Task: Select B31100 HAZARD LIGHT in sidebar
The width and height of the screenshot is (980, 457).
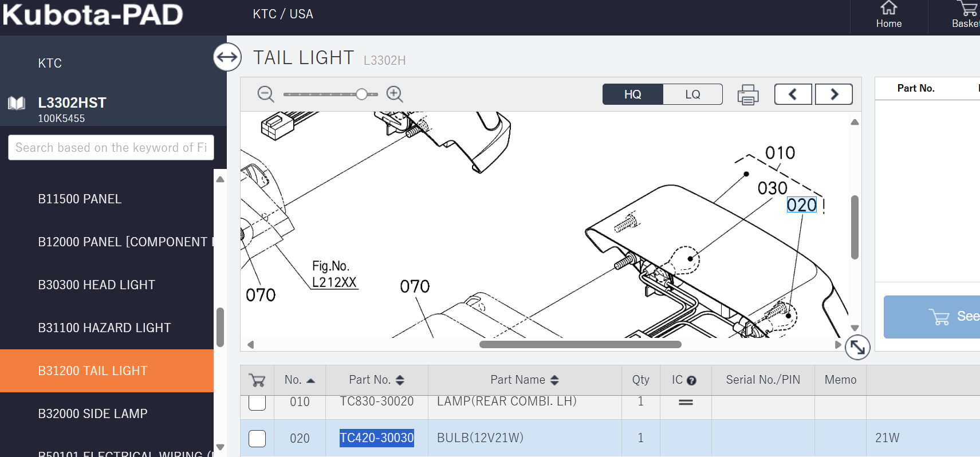Action: click(104, 328)
